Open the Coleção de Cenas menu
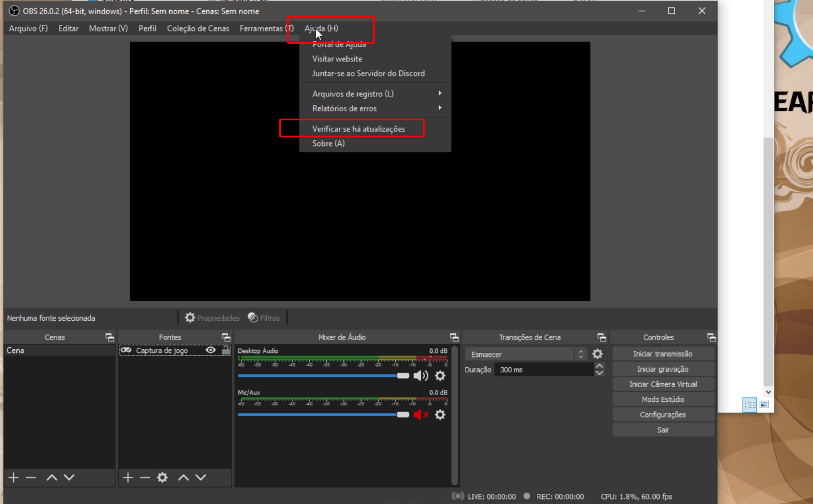This screenshot has width=813, height=504. pos(198,28)
